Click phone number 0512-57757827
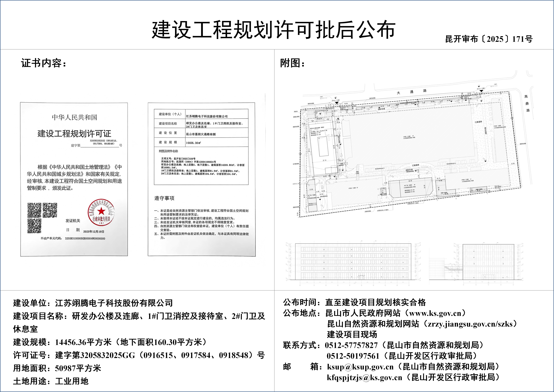The width and height of the screenshot is (554, 392). tap(351, 345)
